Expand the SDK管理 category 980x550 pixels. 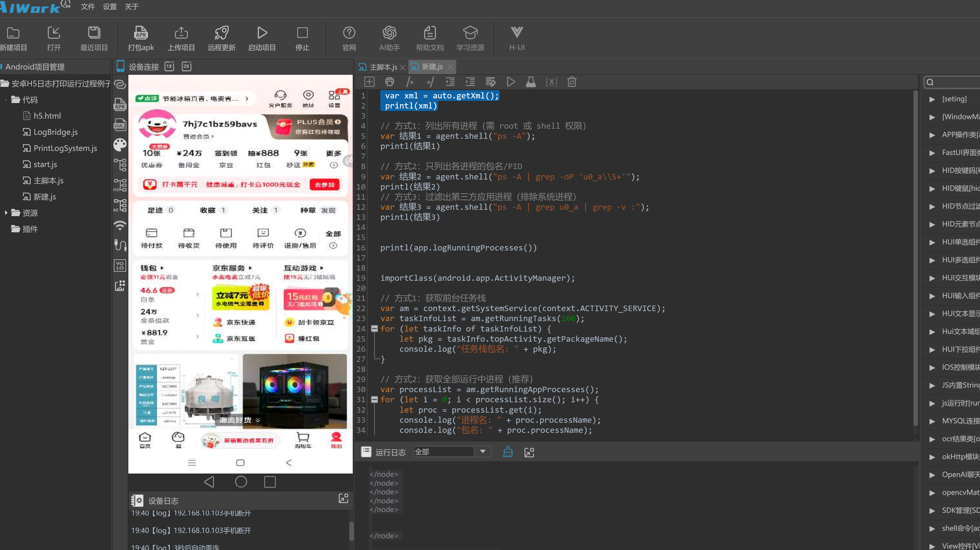(932, 511)
